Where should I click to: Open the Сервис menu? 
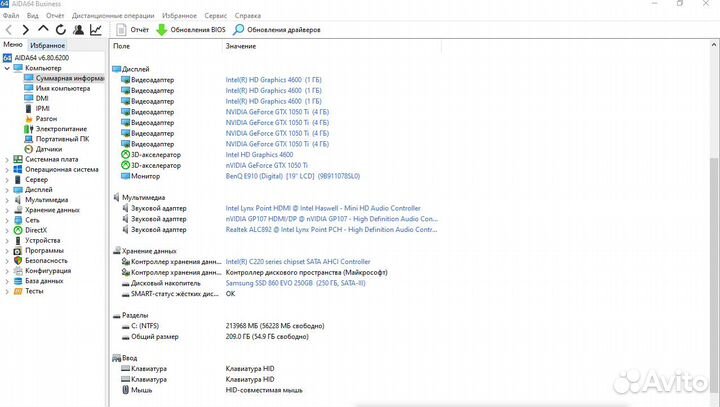tap(215, 16)
